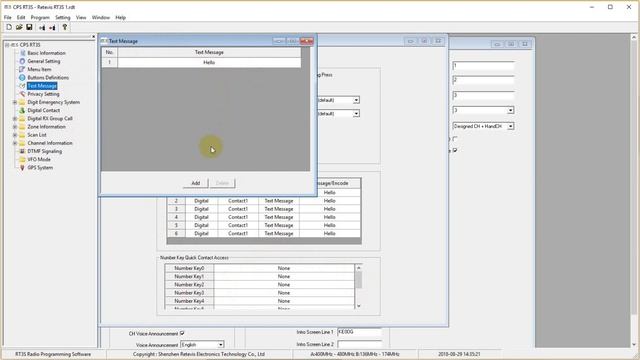This screenshot has height=360, width=640.
Task: Click the Buttons Definitions tree icon
Action: click(22, 78)
